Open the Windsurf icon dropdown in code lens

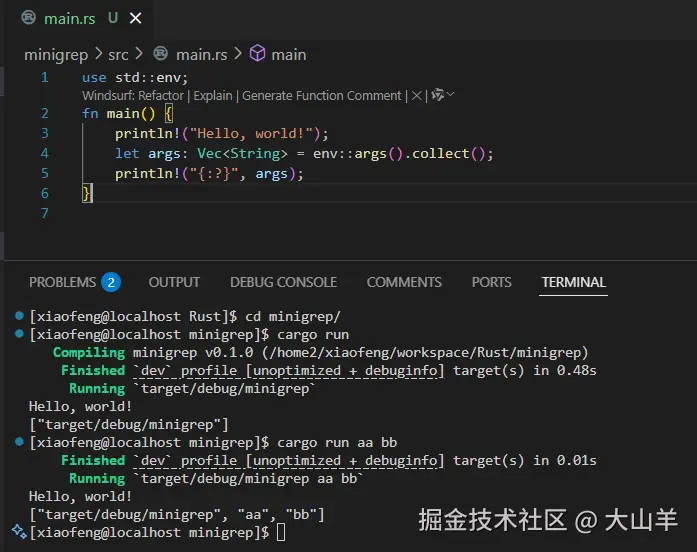click(x=442, y=95)
